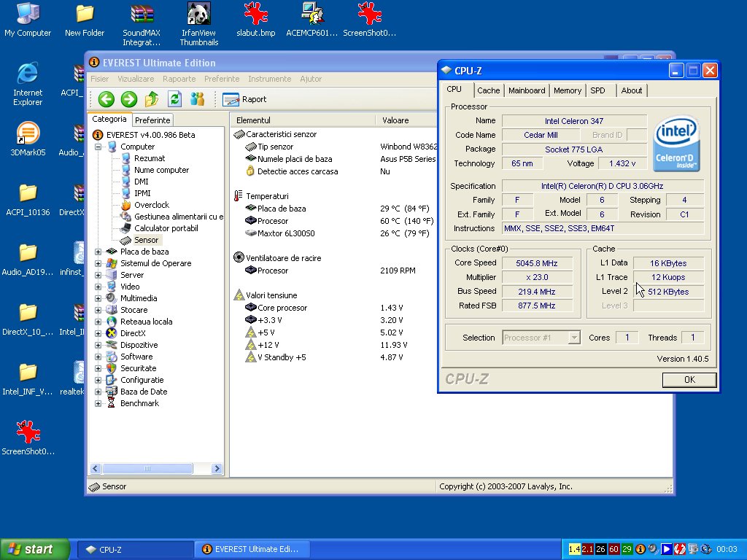Click the CPU-Z taskbar button

click(135, 550)
